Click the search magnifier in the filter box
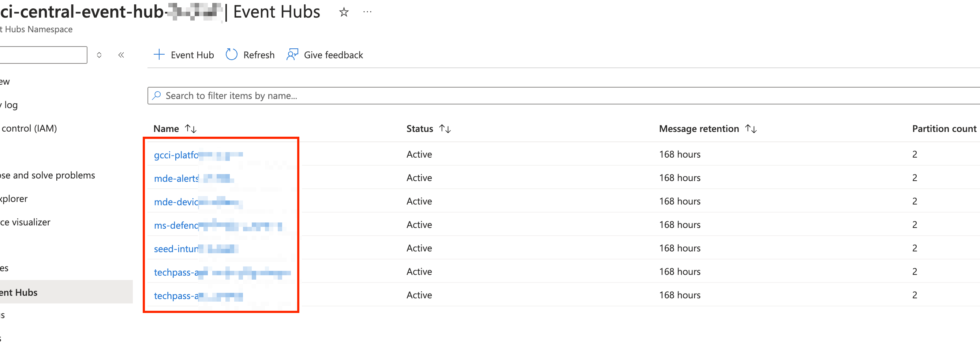980x350 pixels. click(157, 96)
